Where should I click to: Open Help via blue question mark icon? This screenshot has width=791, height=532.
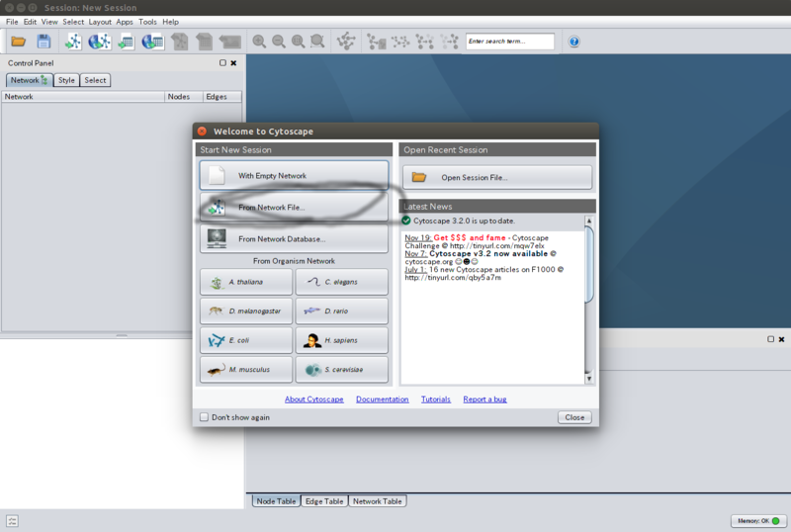click(573, 42)
